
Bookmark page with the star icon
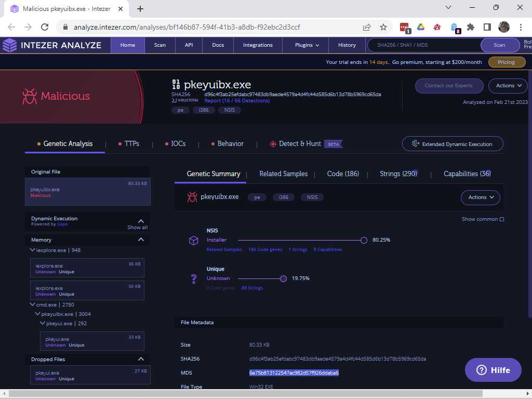click(383, 27)
